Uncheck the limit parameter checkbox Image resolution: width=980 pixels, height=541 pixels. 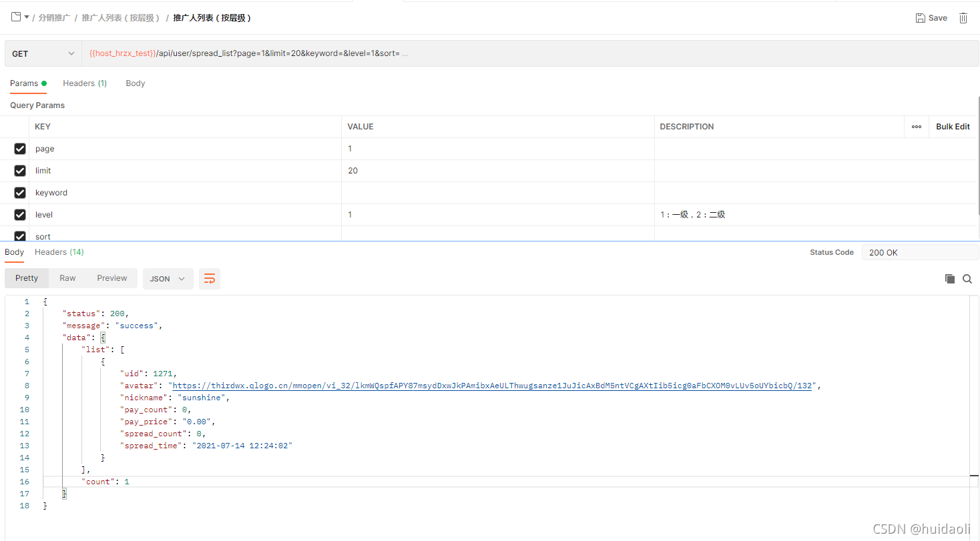tap(20, 171)
